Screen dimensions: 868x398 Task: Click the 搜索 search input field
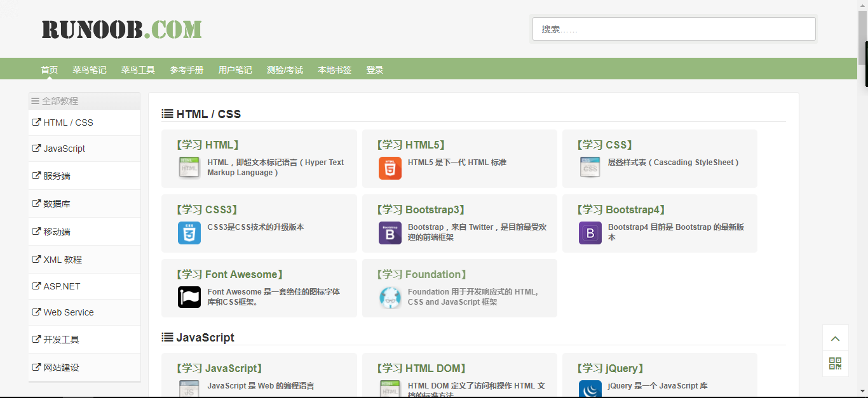(674, 29)
